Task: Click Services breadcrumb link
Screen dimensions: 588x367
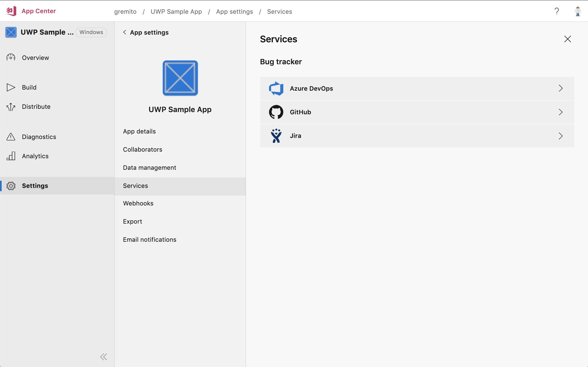Action: pos(279,12)
